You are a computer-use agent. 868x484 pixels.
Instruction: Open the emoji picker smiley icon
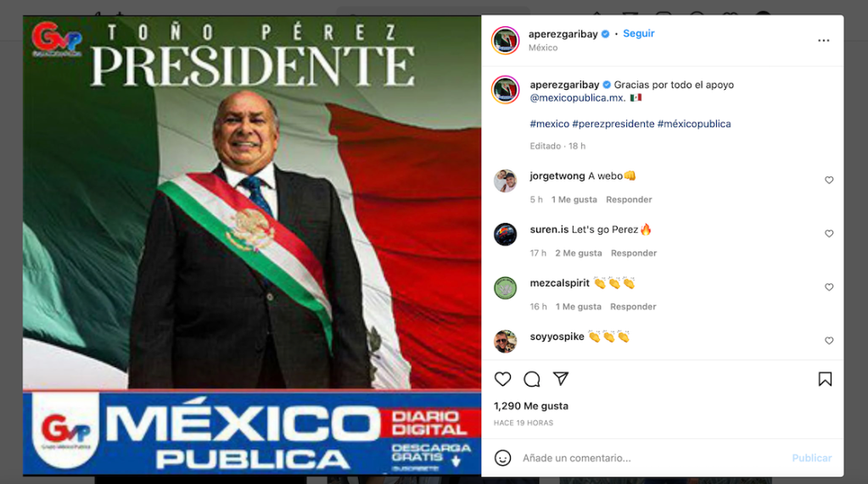point(502,458)
